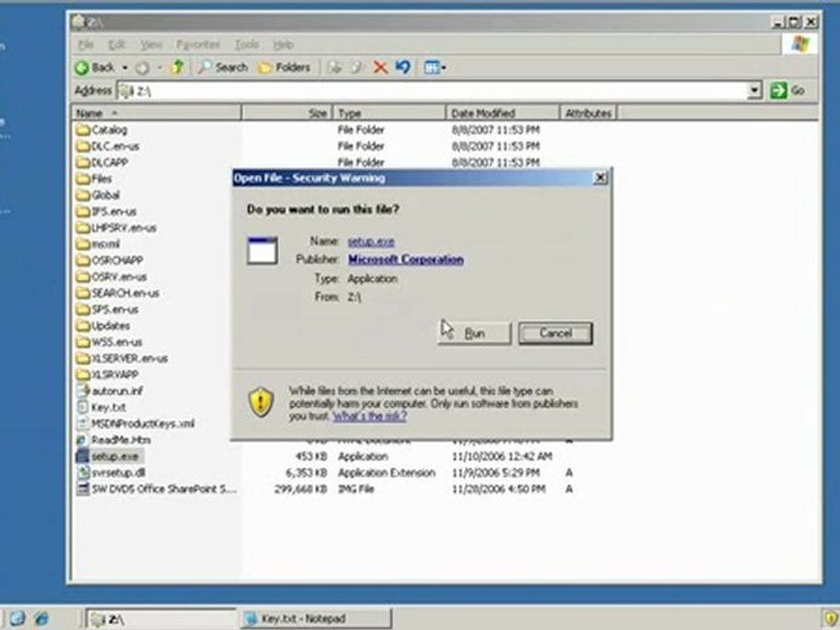Image resolution: width=840 pixels, height=630 pixels.
Task: Select the ReadMe.Htm file
Action: 114,440
